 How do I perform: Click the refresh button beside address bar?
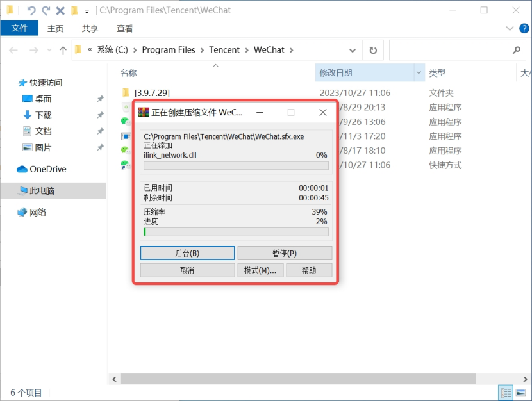click(x=373, y=50)
